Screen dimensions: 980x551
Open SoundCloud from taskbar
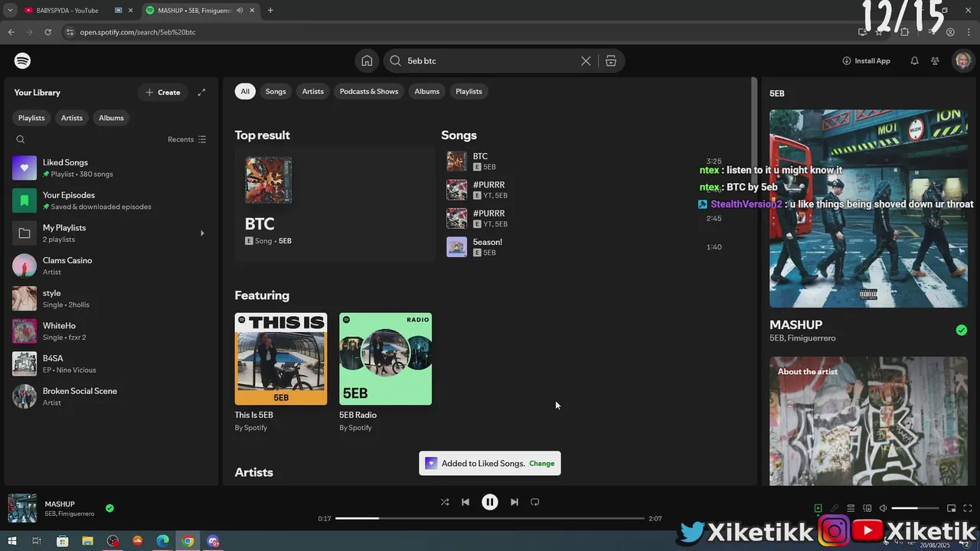click(138, 541)
